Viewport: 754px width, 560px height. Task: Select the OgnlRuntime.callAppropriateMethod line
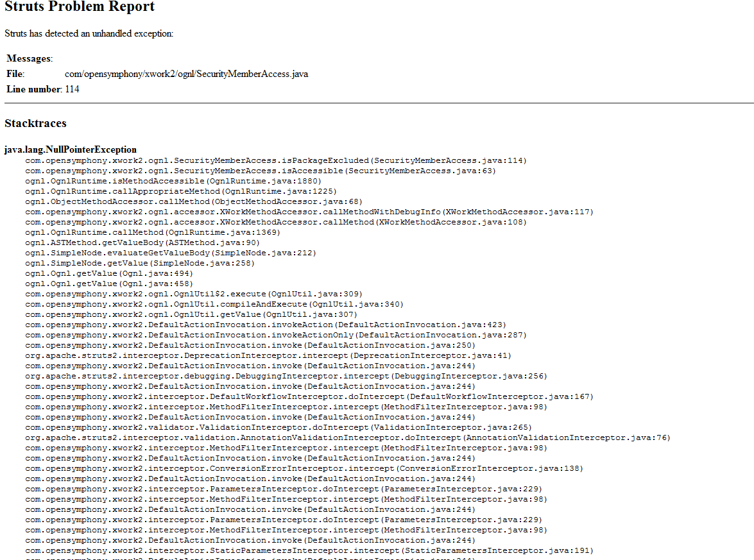181,191
